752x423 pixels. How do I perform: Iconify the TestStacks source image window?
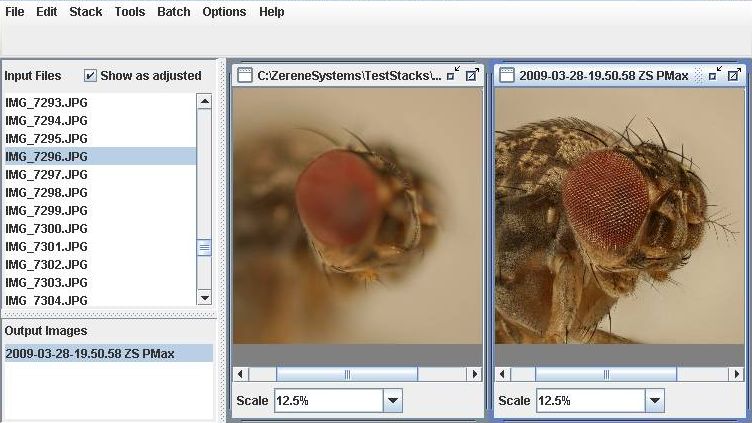click(453, 74)
